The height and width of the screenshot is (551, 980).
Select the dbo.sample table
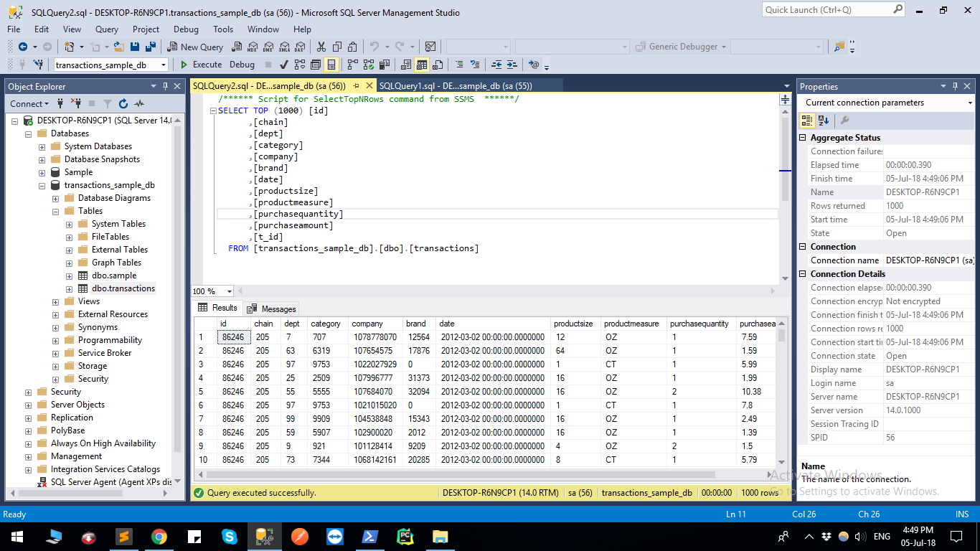(x=113, y=275)
